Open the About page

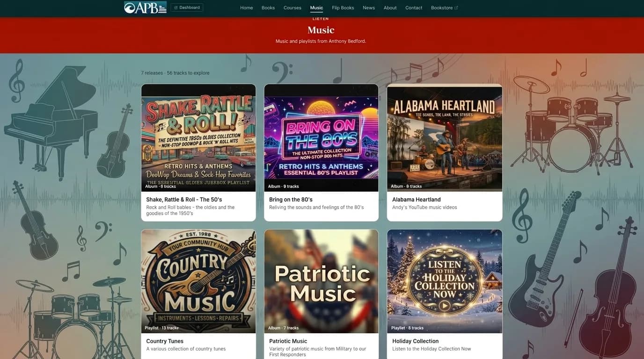(x=390, y=7)
